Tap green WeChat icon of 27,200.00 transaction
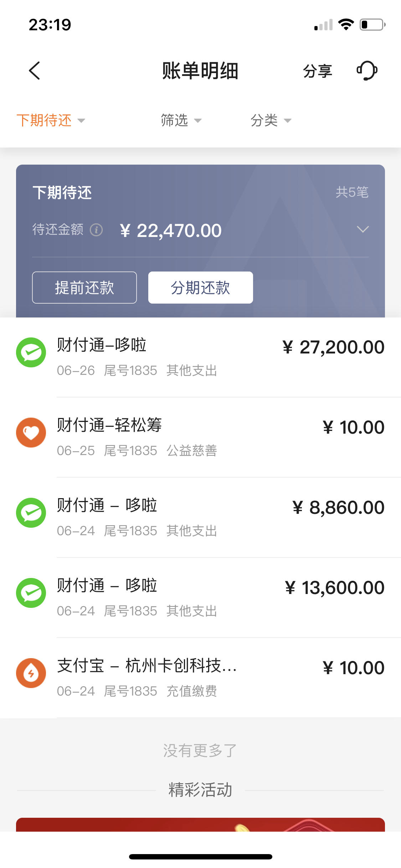This screenshot has height=868, width=401. 31,352
